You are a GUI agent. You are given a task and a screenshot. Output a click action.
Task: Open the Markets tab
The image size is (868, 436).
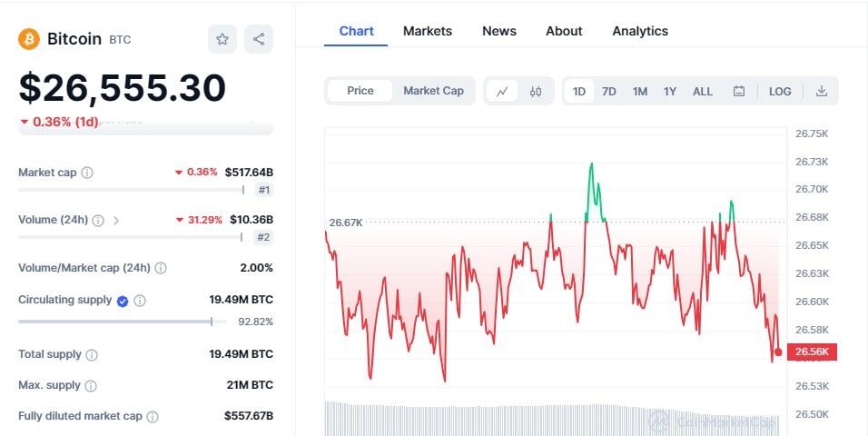pos(427,31)
